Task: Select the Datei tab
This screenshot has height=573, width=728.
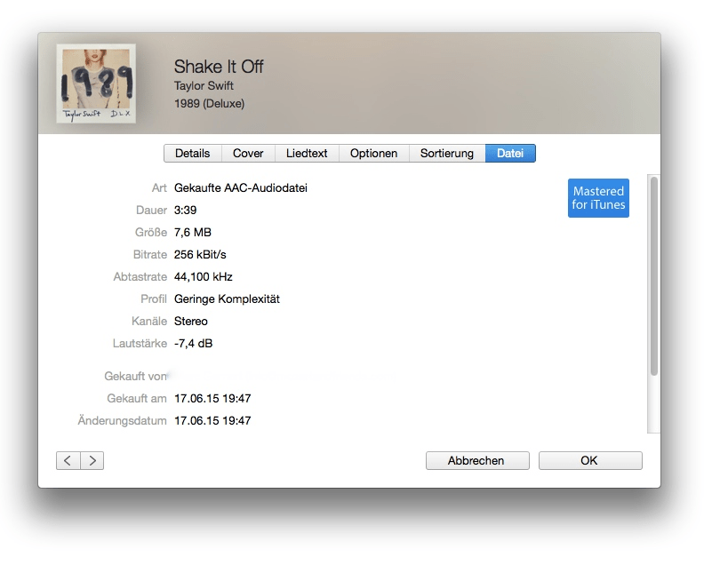Action: tap(510, 153)
